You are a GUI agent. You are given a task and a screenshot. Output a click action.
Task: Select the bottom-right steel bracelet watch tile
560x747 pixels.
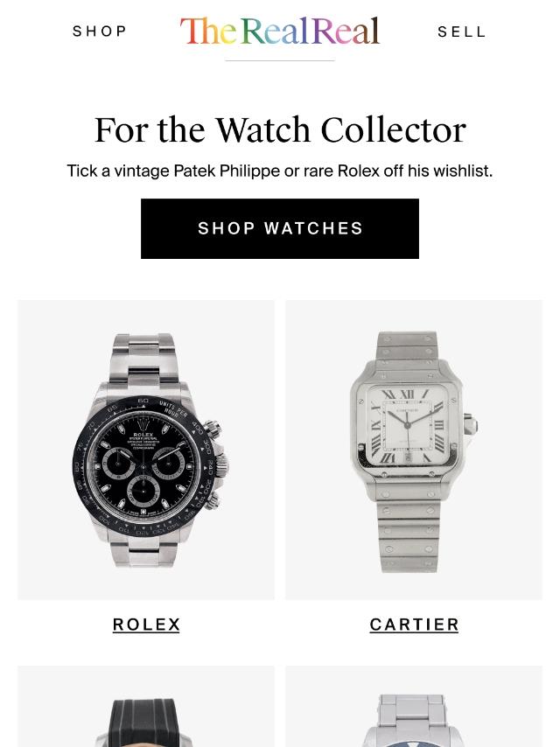(x=414, y=707)
